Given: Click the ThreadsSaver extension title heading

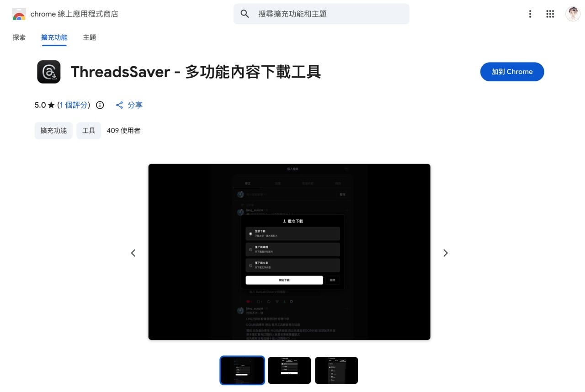Looking at the screenshot, I should click(x=196, y=72).
